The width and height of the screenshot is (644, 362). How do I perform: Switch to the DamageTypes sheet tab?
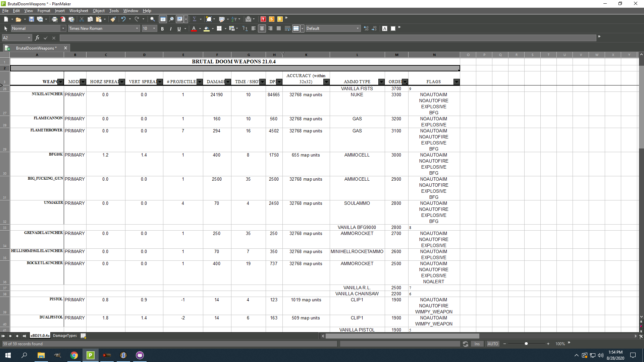64,336
